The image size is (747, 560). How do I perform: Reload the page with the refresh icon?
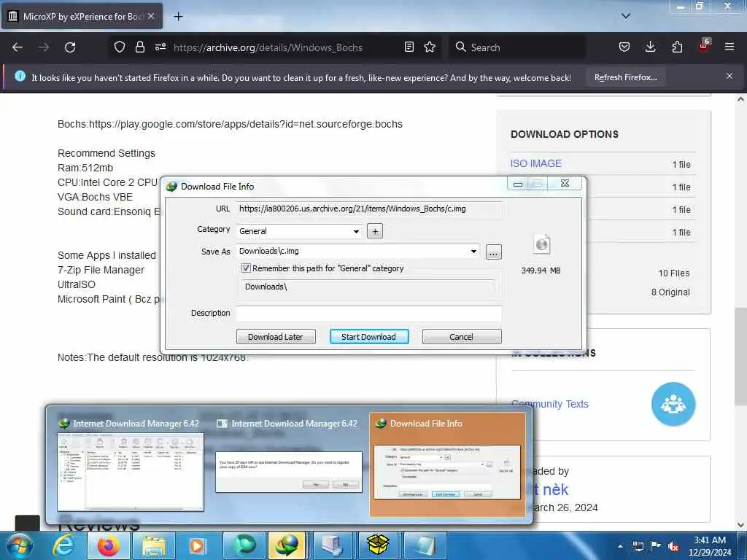coord(70,47)
